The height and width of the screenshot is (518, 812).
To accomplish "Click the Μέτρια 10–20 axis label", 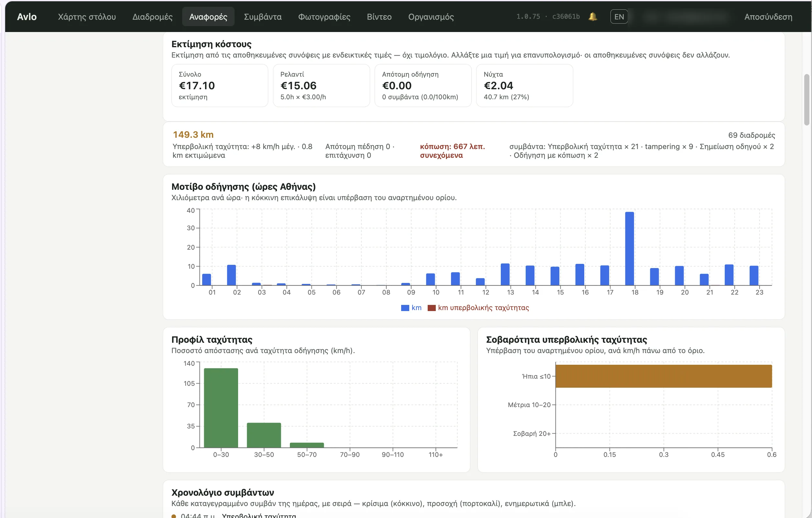I will point(529,405).
